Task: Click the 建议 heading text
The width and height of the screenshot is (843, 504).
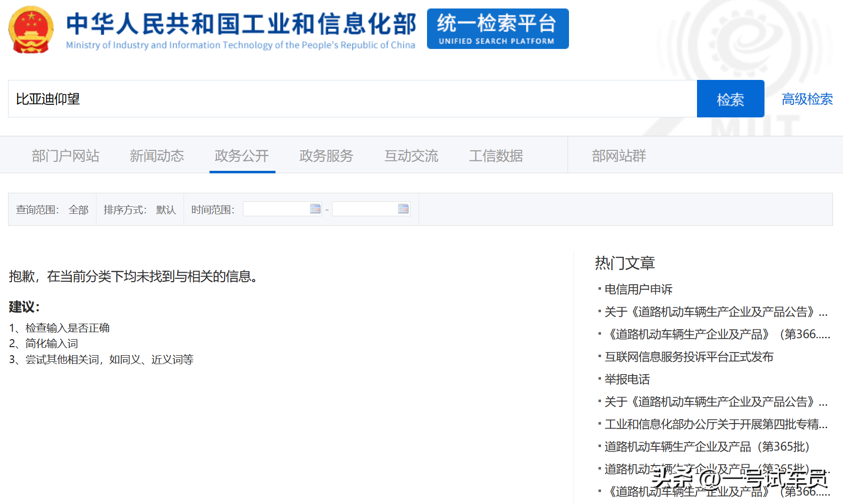Action: 24,307
